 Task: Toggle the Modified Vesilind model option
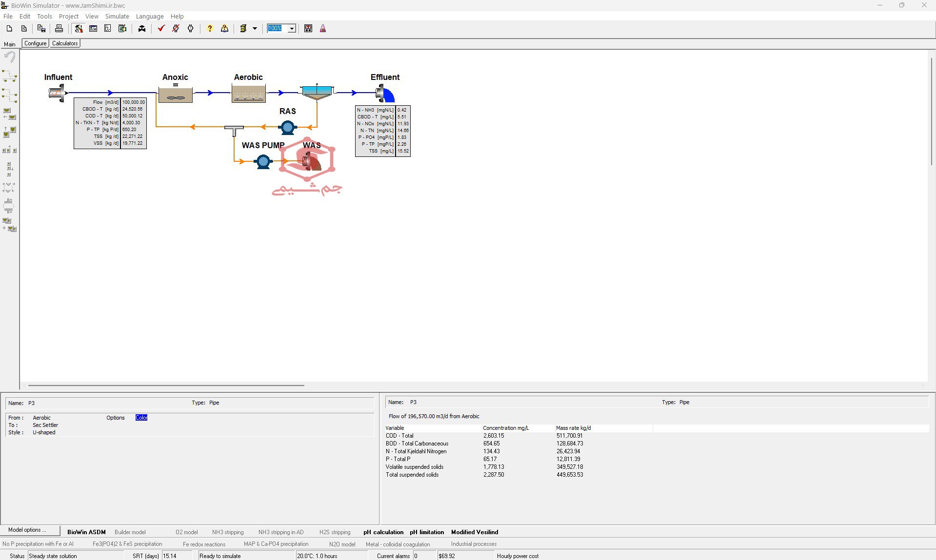click(475, 532)
